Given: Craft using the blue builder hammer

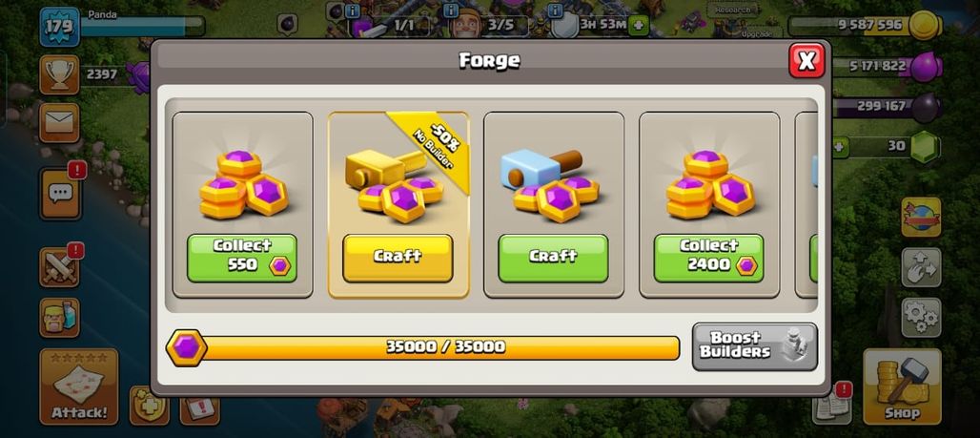Looking at the screenshot, I should 553,258.
